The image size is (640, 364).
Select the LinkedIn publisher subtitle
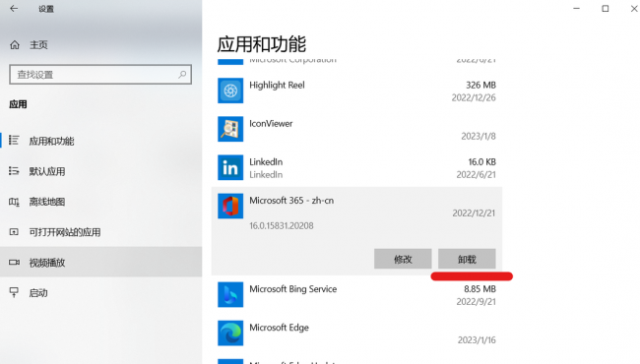click(266, 174)
